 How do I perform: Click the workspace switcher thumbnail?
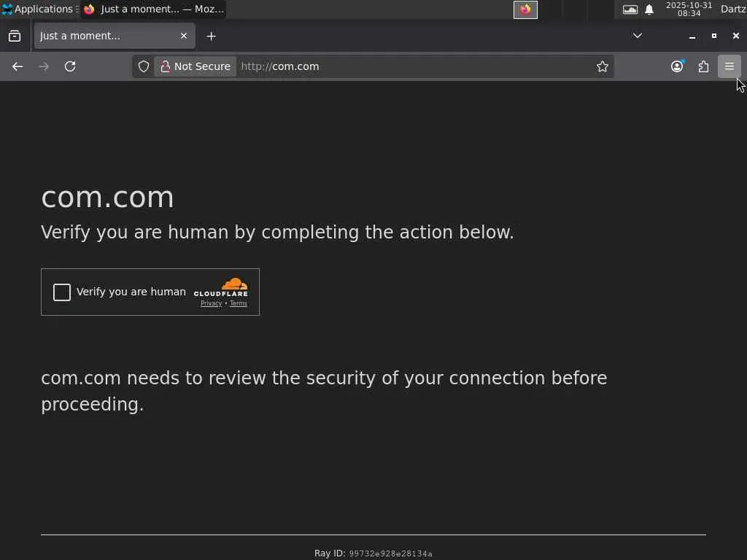(525, 9)
